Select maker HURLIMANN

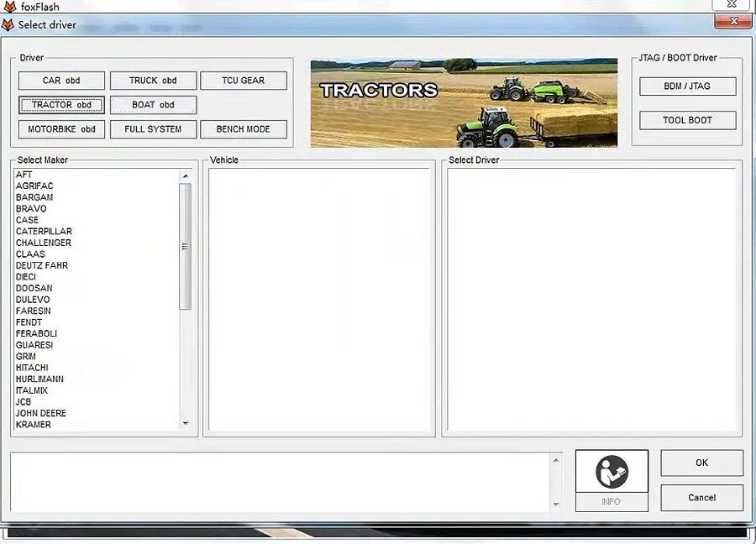pos(39,379)
